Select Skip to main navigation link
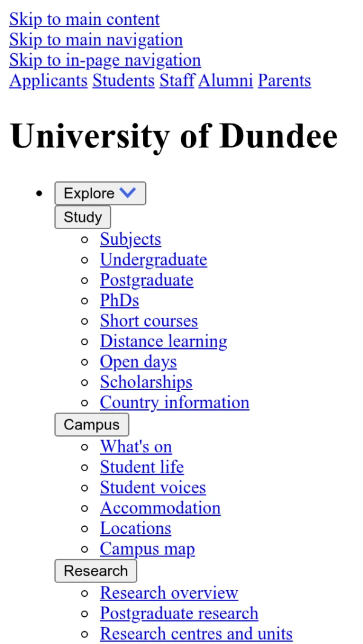 (x=96, y=40)
